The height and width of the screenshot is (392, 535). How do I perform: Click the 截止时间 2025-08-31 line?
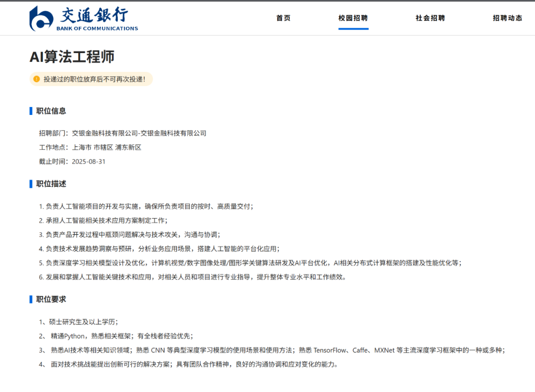(72, 162)
